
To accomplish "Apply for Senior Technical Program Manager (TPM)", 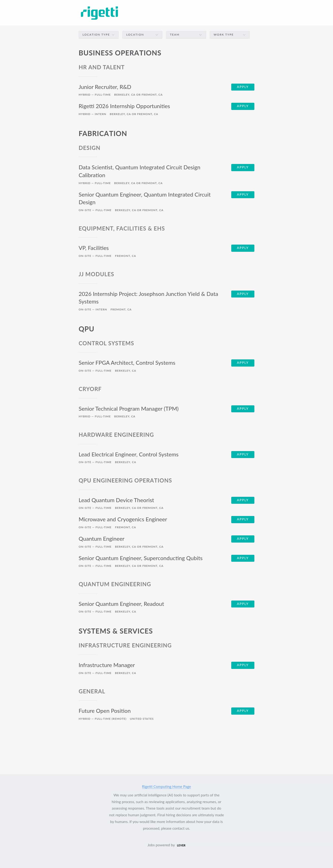I will [x=242, y=409].
